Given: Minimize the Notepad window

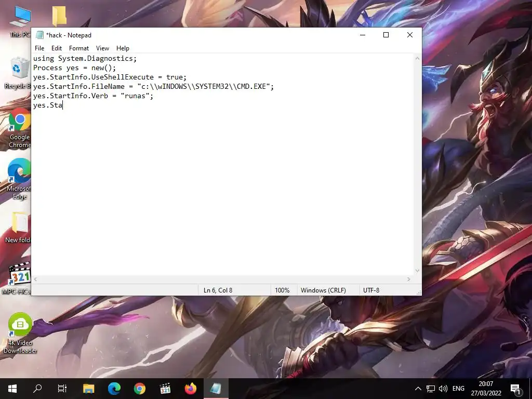Looking at the screenshot, I should (362, 35).
